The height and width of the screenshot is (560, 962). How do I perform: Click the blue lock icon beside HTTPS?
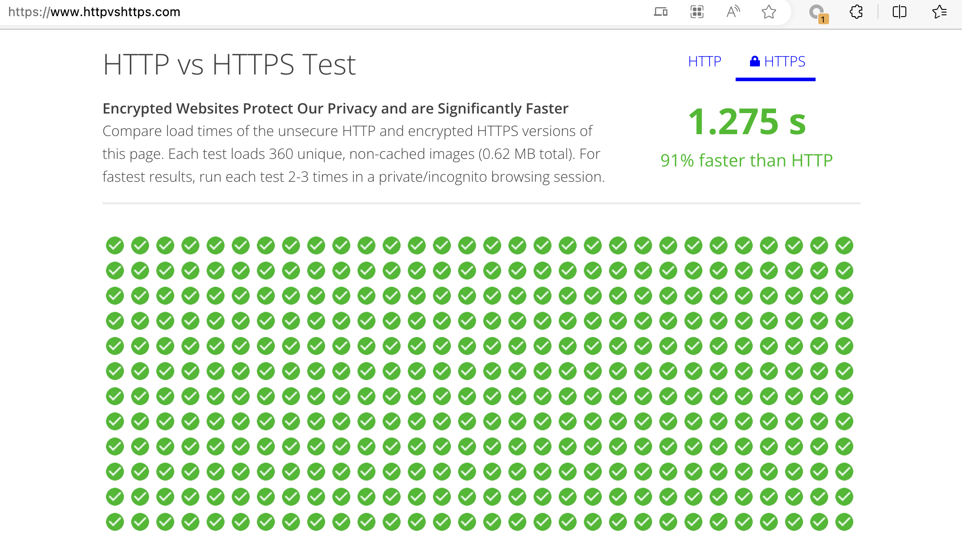pyautogui.click(x=755, y=61)
